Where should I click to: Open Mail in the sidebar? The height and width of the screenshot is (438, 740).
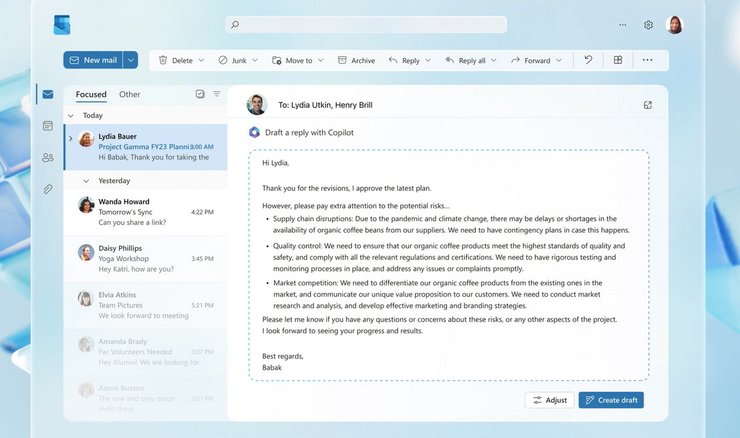coord(48,94)
